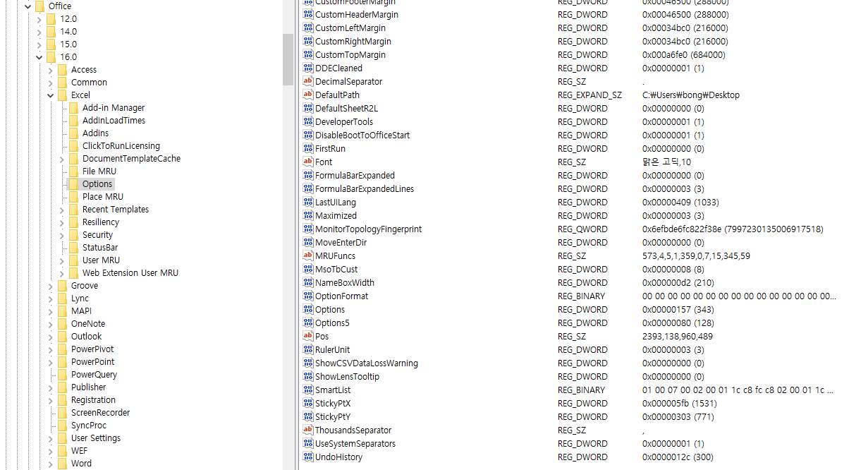Viewport: 868px width, 470px height.
Task: Expand the User Settings key
Action: (50, 438)
